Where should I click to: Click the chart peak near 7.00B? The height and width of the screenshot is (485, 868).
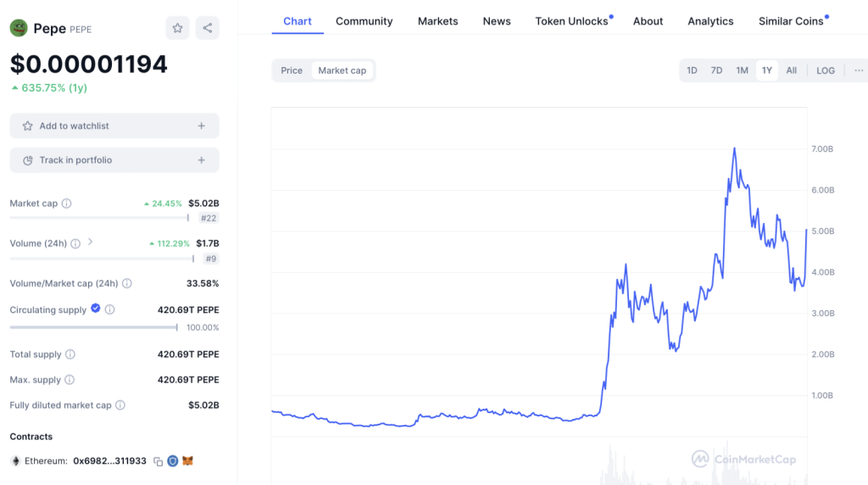point(735,148)
